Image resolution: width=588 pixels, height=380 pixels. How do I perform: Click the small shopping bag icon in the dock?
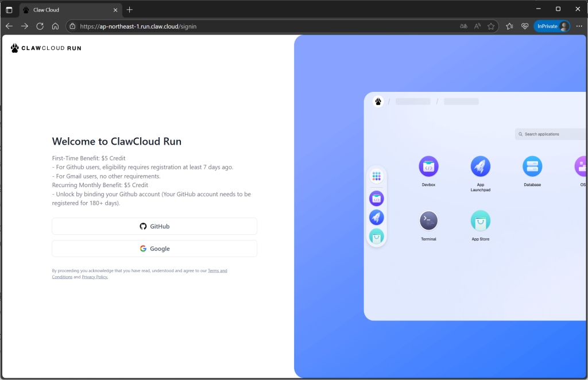pos(377,237)
